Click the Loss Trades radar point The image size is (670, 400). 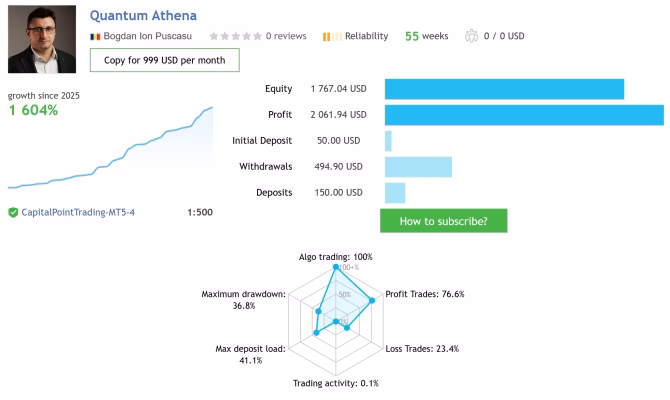[347, 328]
